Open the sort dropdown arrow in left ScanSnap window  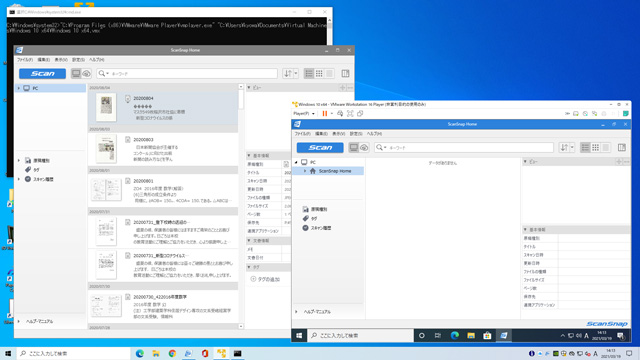pos(296,73)
